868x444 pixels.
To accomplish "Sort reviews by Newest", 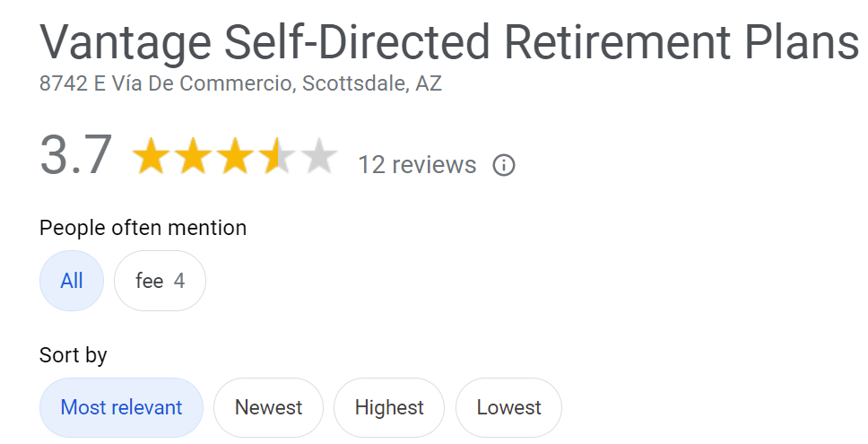I will 268,407.
